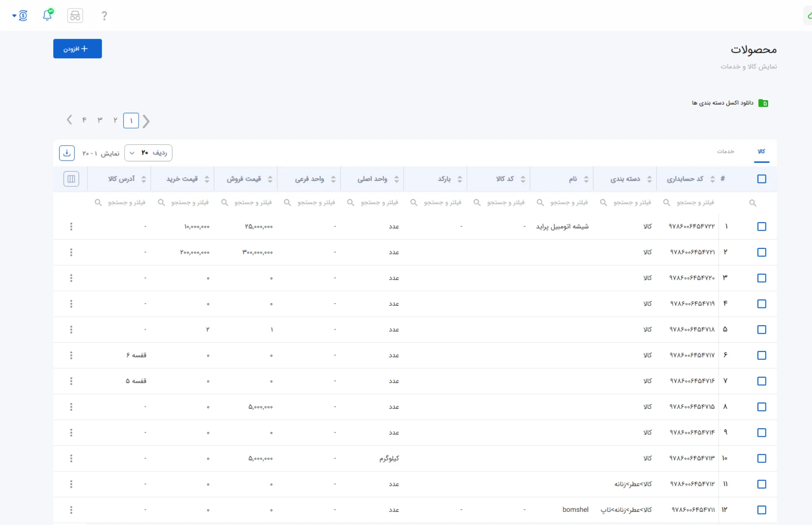This screenshot has width=812, height=525.
Task: Tick the select-all checkbox in header
Action: 762,179
